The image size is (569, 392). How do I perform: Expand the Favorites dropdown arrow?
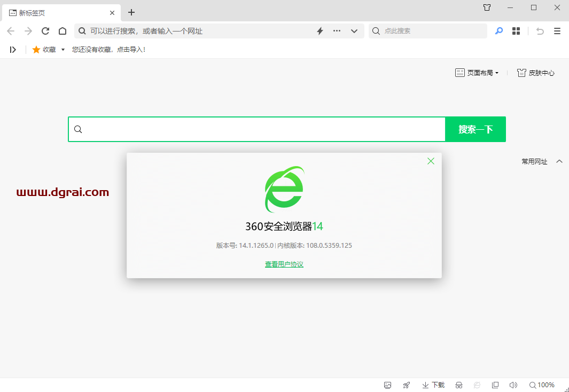click(x=63, y=50)
